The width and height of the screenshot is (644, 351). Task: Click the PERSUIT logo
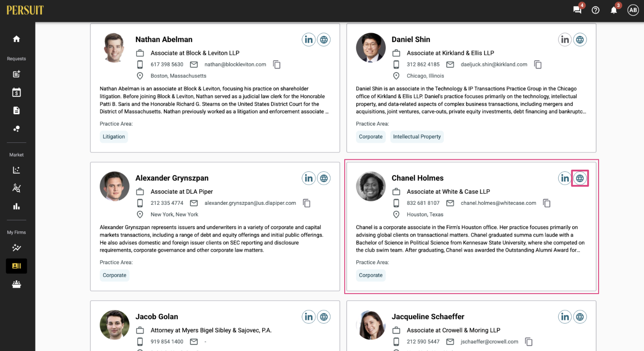[x=25, y=10]
